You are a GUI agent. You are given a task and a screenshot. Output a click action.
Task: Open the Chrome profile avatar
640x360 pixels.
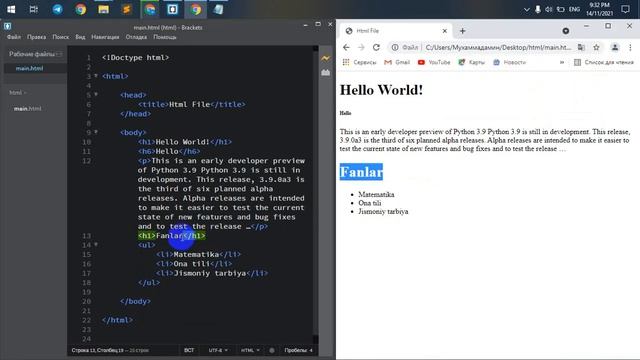tap(615, 47)
